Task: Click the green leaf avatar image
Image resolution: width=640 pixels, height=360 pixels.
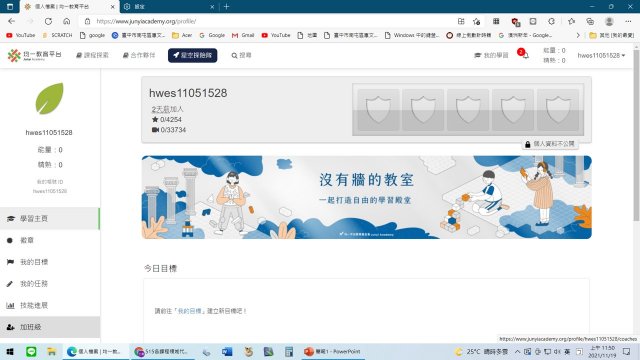Action: click(x=49, y=98)
